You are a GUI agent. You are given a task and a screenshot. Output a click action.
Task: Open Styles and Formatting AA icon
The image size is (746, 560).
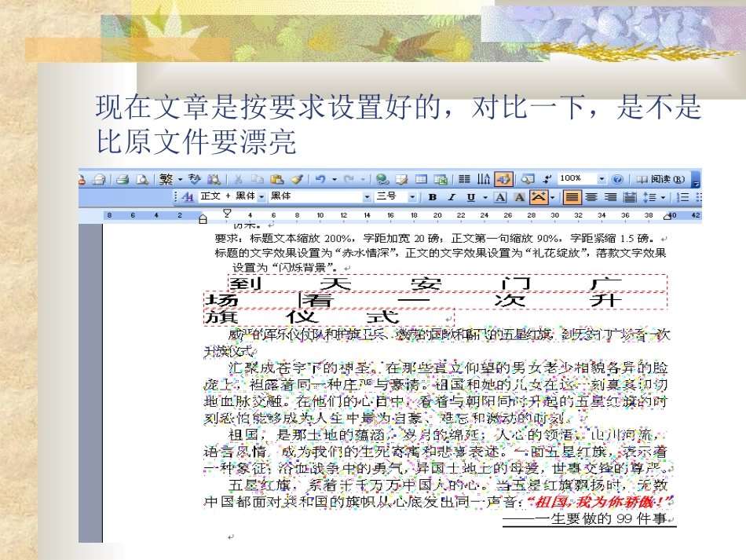point(188,197)
